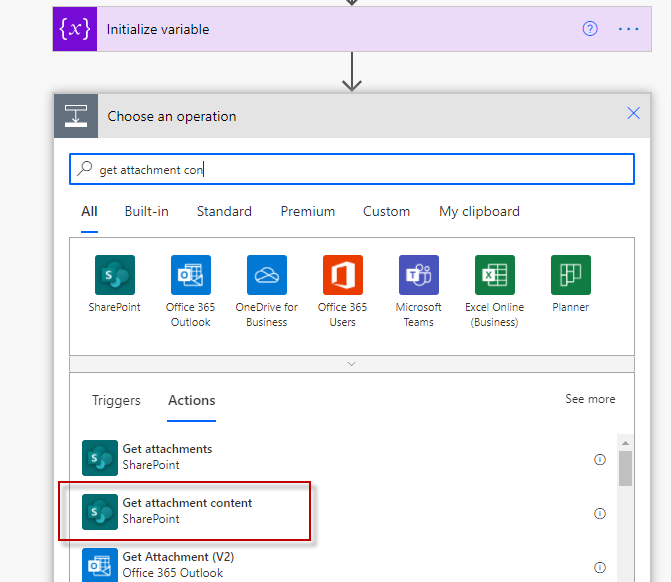Select the Excel Online (Business) connector

coord(495,291)
